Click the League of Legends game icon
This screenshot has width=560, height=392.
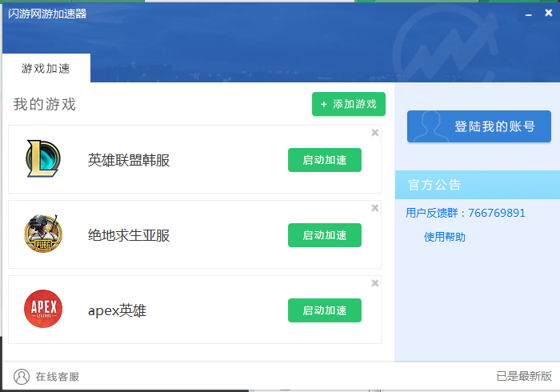[42, 159]
